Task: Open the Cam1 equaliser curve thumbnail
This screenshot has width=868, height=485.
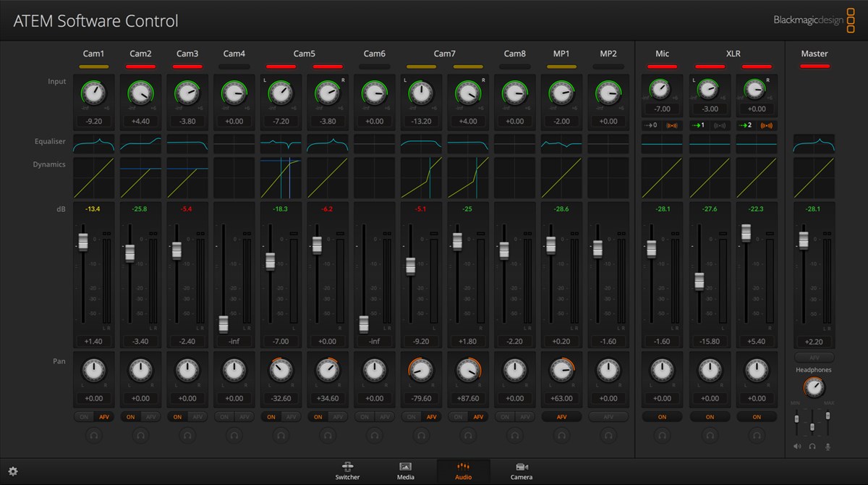Action: tap(94, 144)
